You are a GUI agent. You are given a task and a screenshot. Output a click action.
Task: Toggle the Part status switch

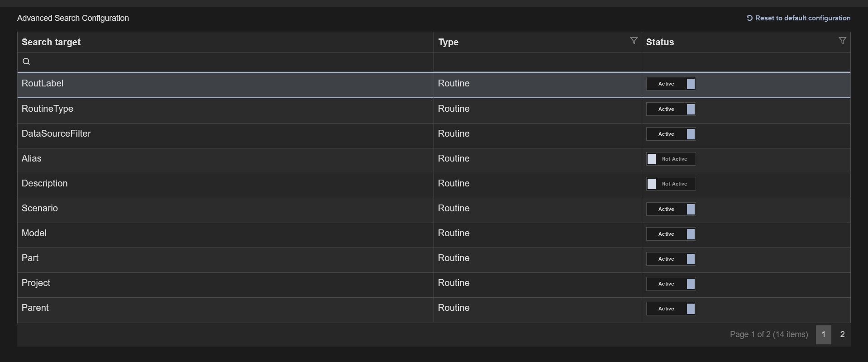coord(671,259)
